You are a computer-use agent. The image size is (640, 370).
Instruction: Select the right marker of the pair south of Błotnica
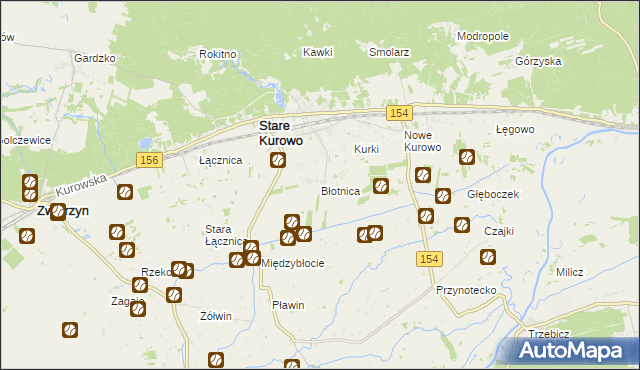click(x=375, y=233)
